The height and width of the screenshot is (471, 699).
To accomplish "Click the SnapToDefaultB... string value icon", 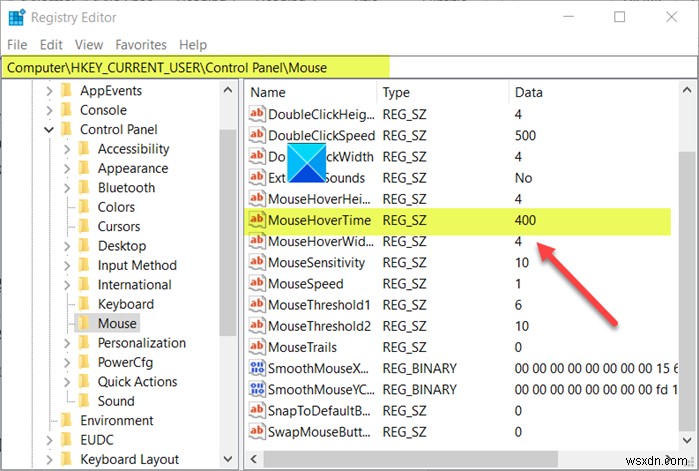I will 257,410.
